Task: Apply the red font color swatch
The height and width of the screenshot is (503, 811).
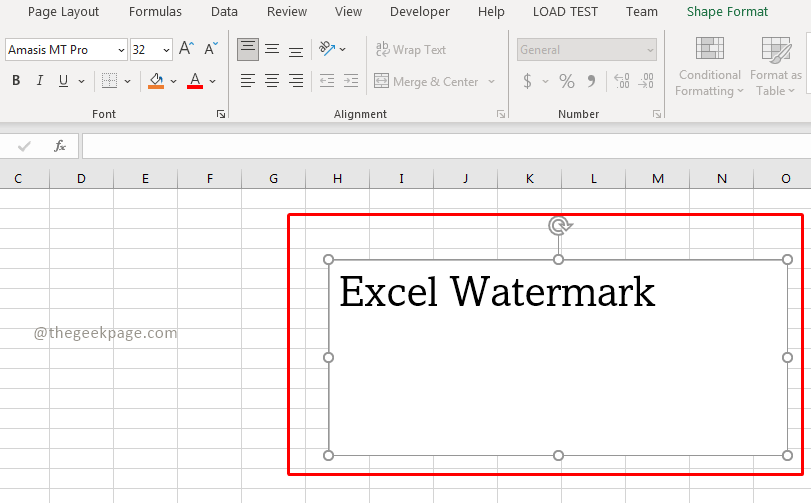Action: pos(195,81)
